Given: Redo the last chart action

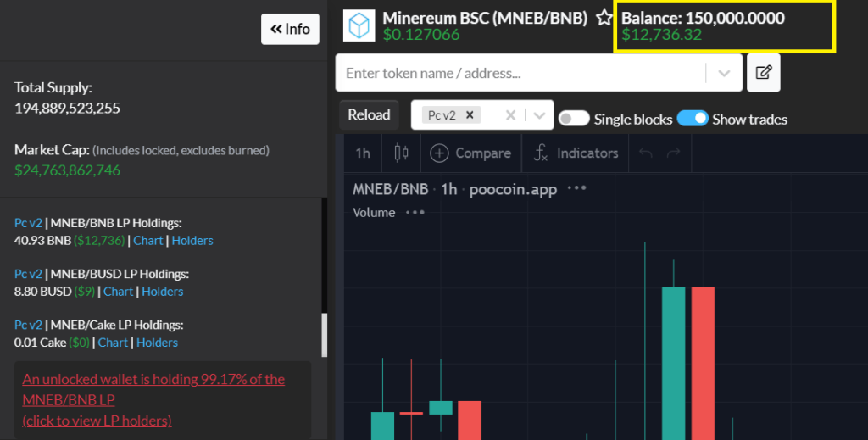Looking at the screenshot, I should tap(673, 153).
